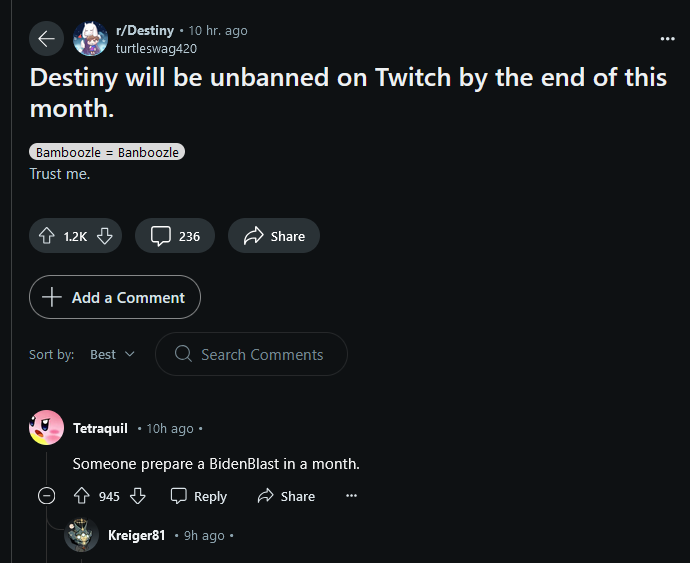Open the r/Destiny subreddit link
The height and width of the screenshot is (563, 690).
tap(145, 30)
